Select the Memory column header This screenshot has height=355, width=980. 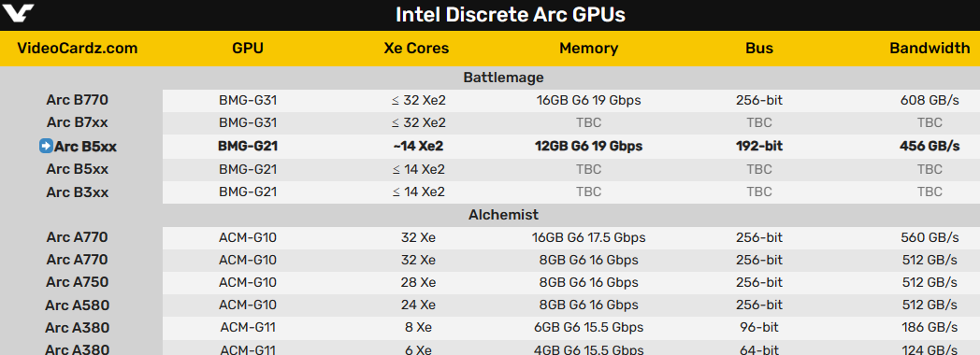coord(589,49)
